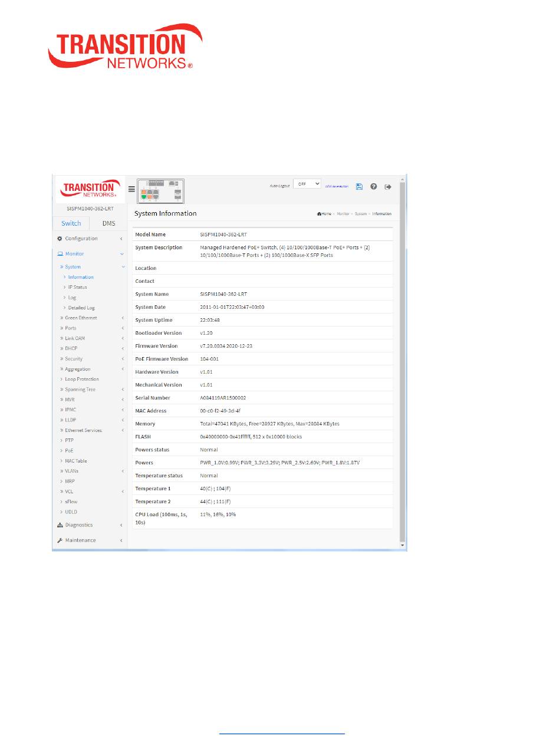Expand the Aggregation submenu chevron
The width and height of the screenshot is (560, 739).
(x=122, y=369)
